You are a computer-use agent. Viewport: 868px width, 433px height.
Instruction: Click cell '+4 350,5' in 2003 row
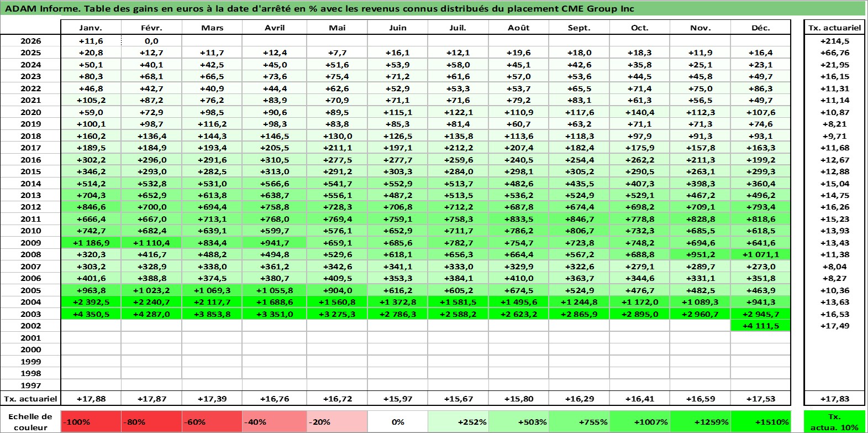[91, 314]
